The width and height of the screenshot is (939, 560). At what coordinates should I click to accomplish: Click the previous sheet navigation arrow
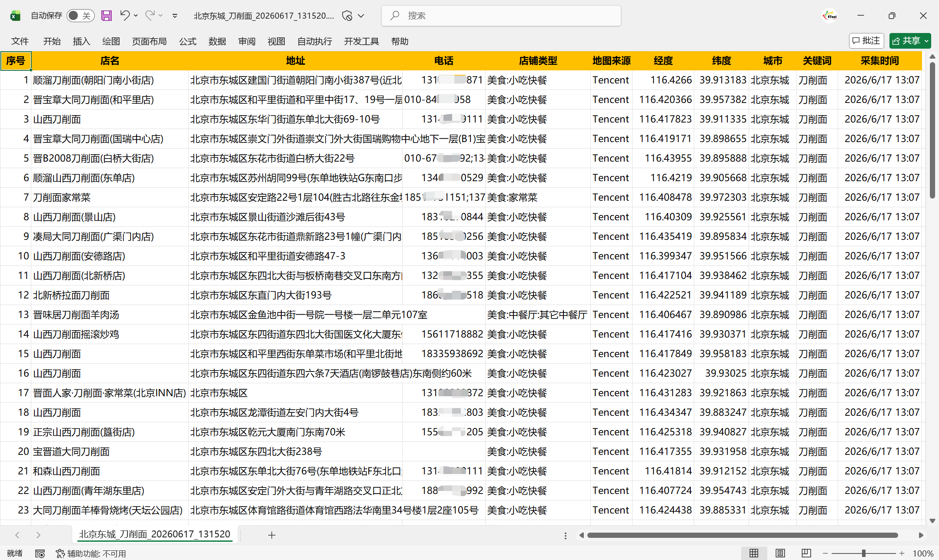pos(17,535)
